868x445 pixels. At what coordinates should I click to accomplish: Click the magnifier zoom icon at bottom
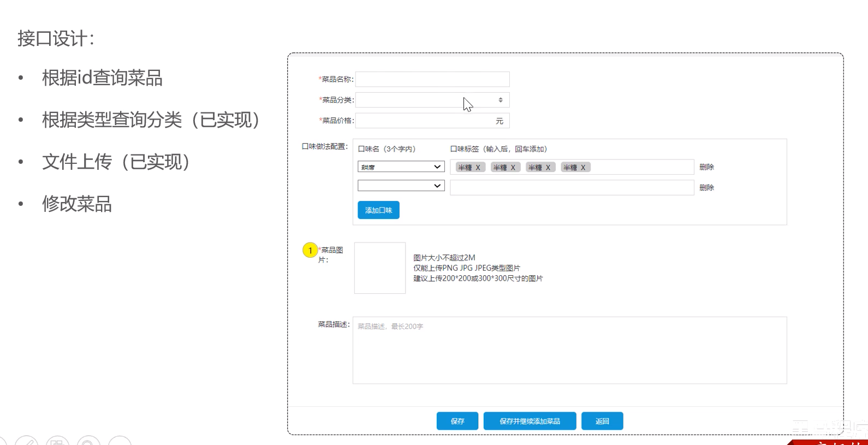point(88,441)
